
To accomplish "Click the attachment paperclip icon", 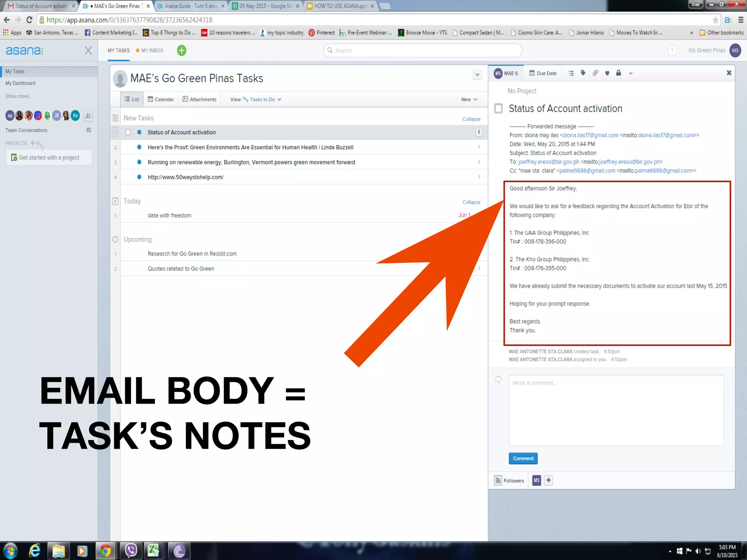I will point(595,73).
